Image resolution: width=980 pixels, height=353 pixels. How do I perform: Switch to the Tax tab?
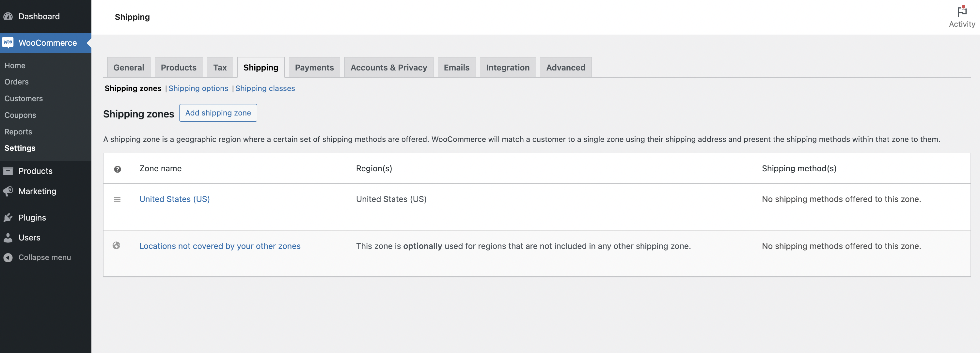[220, 67]
